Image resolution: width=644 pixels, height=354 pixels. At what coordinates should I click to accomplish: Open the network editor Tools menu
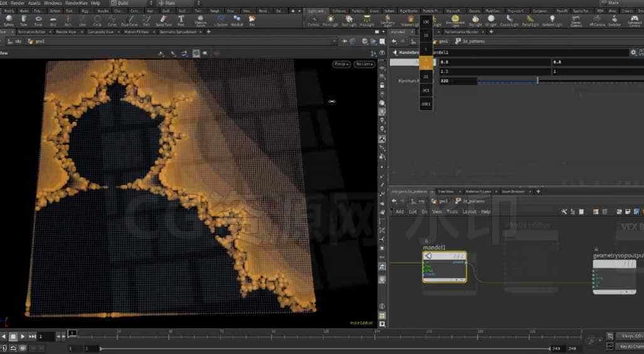coord(452,212)
